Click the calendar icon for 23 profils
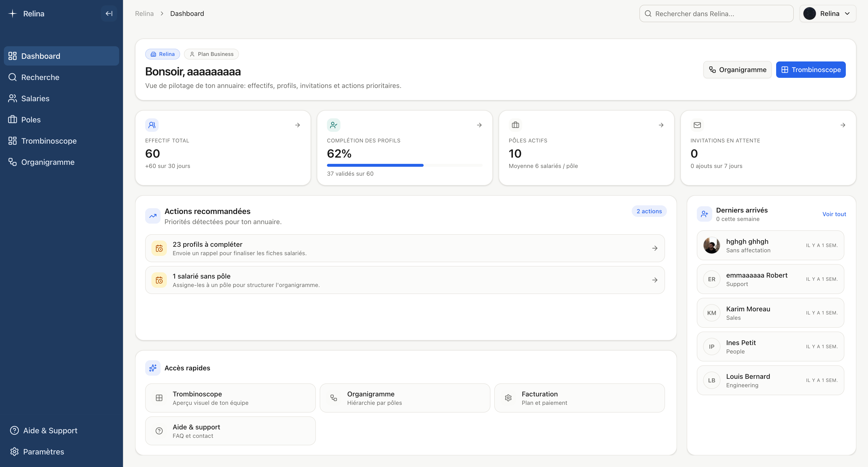The image size is (868, 467). coord(159,248)
